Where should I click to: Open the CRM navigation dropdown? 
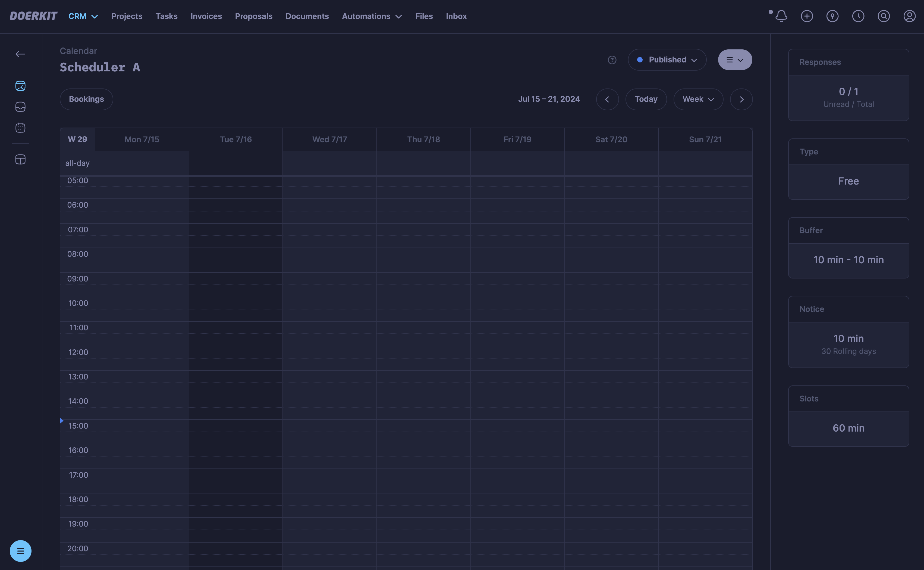tap(83, 16)
